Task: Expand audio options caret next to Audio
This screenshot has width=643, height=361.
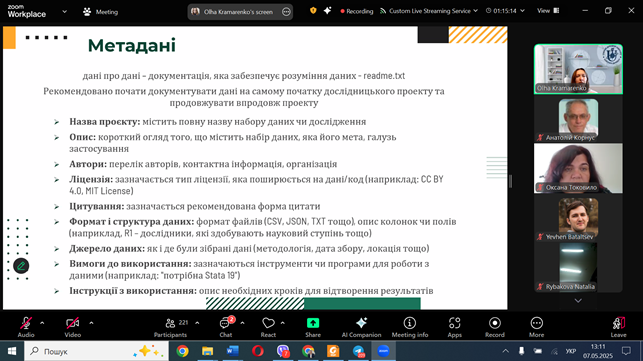Action: point(42,323)
